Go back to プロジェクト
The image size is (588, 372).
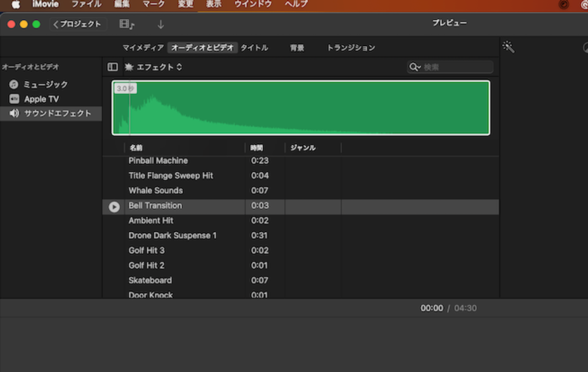pos(78,24)
